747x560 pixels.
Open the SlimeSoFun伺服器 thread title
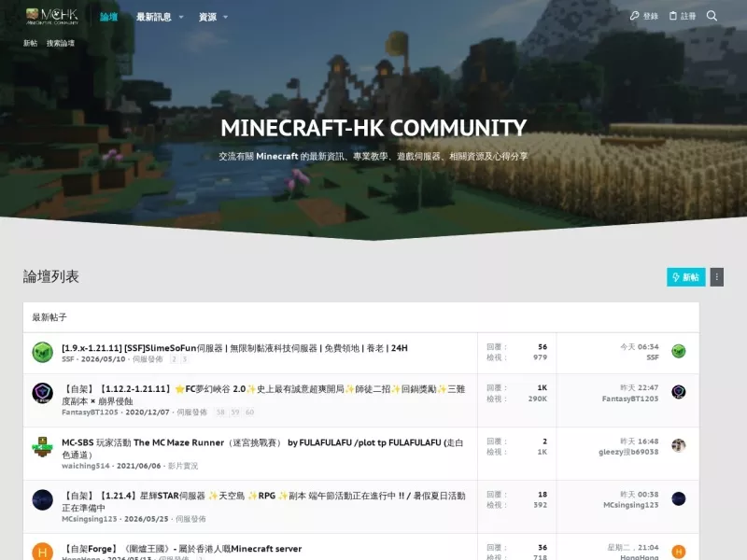click(x=234, y=348)
